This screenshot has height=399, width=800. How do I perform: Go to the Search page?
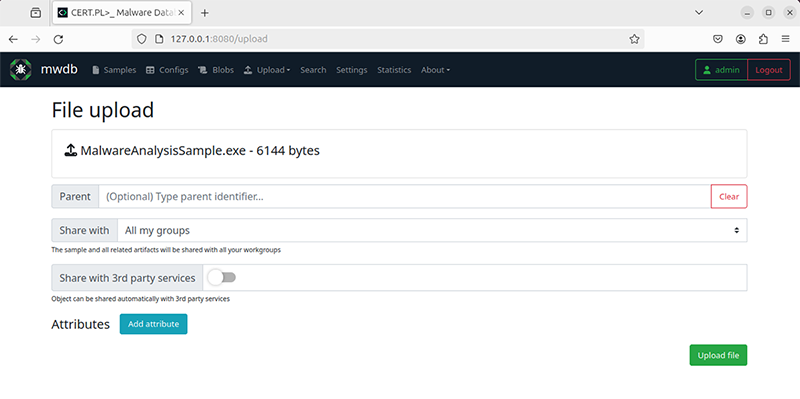click(x=313, y=70)
